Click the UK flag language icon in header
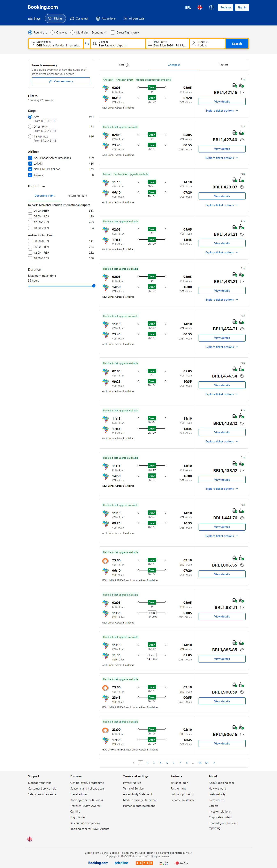The height and width of the screenshot is (868, 277). [200, 7]
